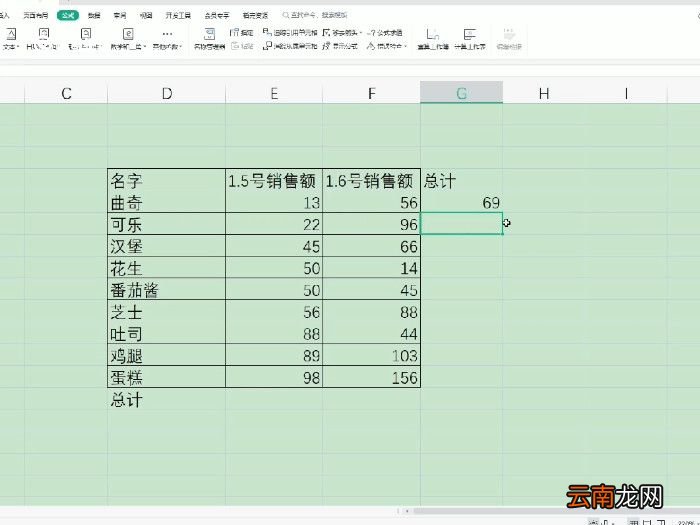The image size is (700, 525).
Task: Select the 吐司 cell
Action: [167, 333]
